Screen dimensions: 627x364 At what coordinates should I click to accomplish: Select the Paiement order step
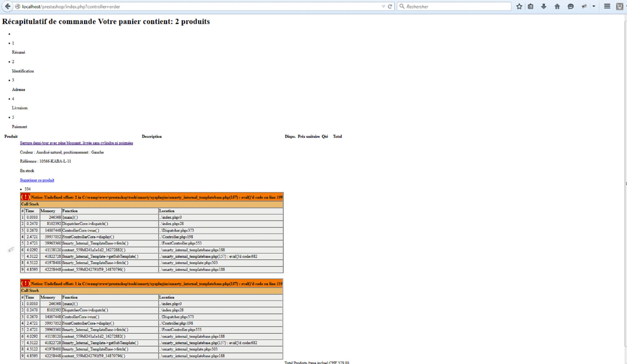click(19, 127)
